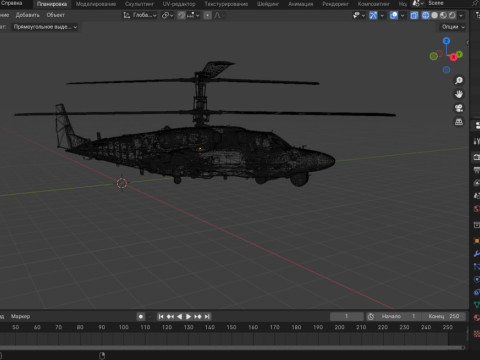Toggle X-ray mode
This screenshot has width=480, height=360.
414,15
